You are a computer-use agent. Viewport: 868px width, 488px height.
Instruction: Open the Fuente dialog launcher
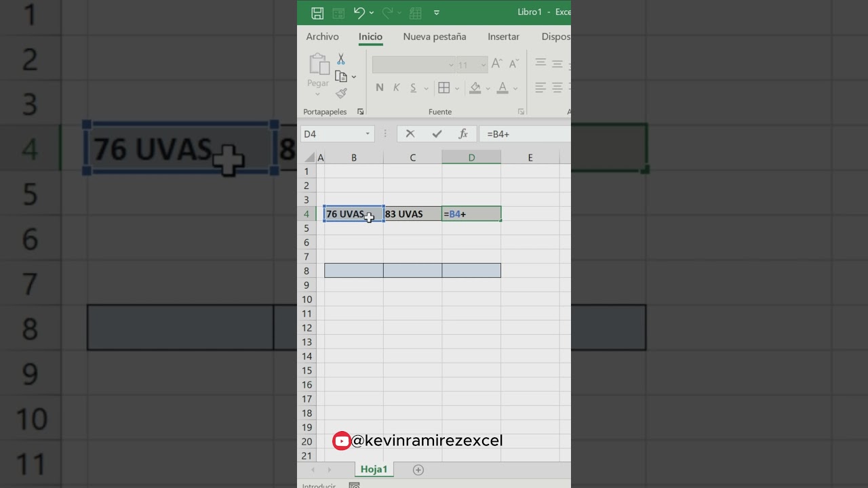point(521,112)
